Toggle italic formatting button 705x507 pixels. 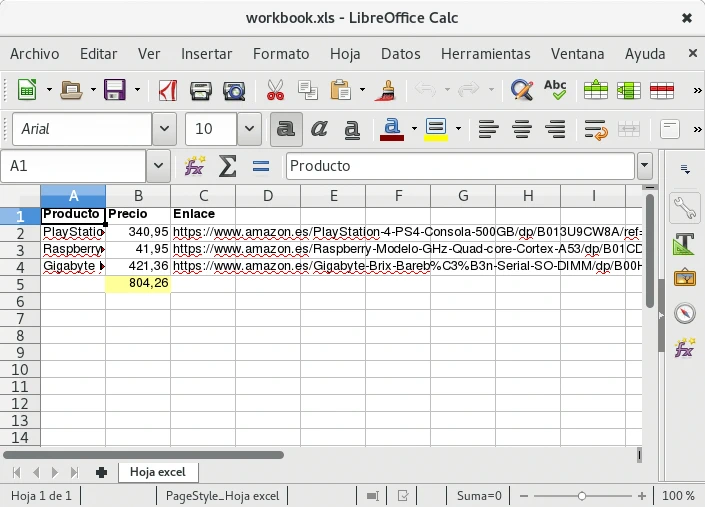tap(319, 129)
